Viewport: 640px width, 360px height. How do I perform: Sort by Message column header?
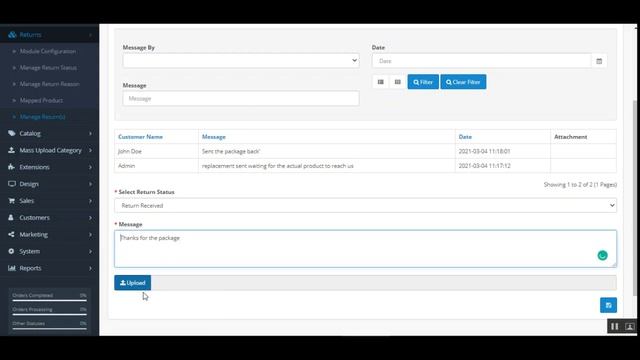click(213, 137)
